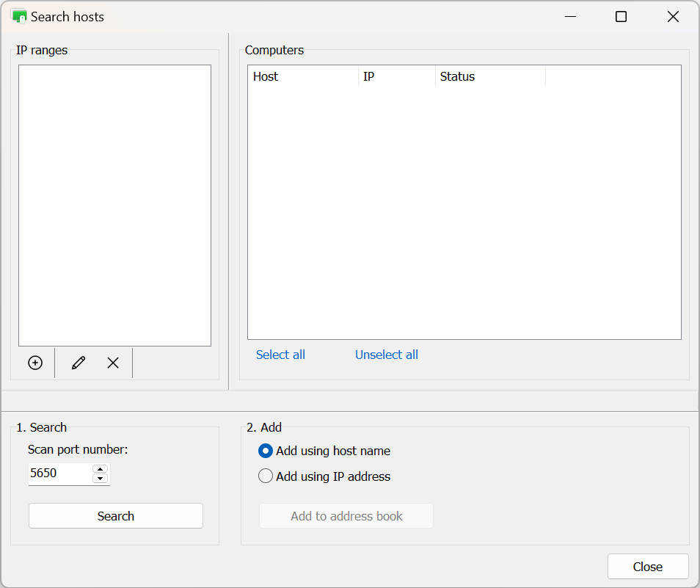
Task: Select Add using host name option
Action: click(266, 451)
